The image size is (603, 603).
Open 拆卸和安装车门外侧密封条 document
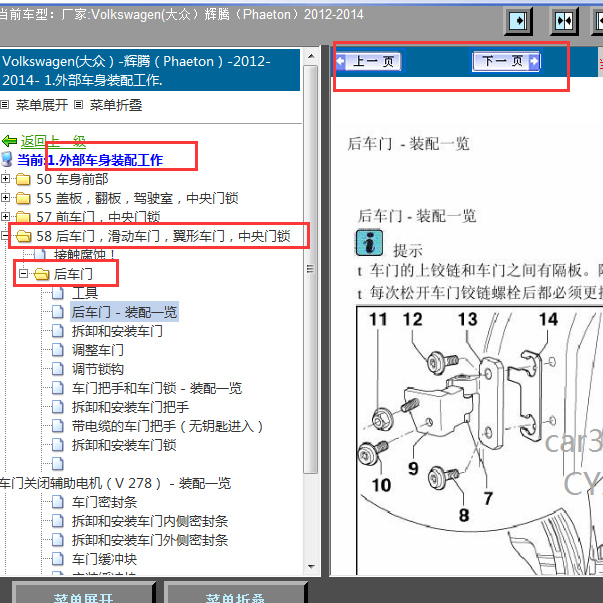(150, 540)
